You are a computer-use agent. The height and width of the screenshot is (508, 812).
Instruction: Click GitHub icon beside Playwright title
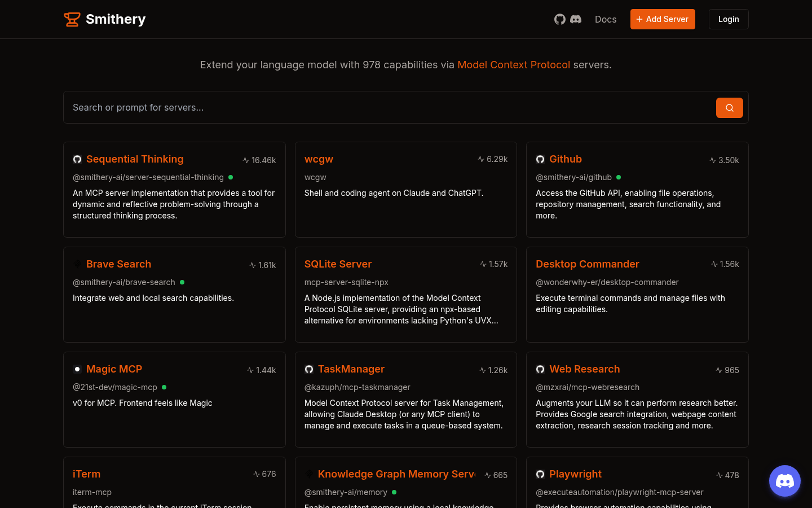[540, 474]
